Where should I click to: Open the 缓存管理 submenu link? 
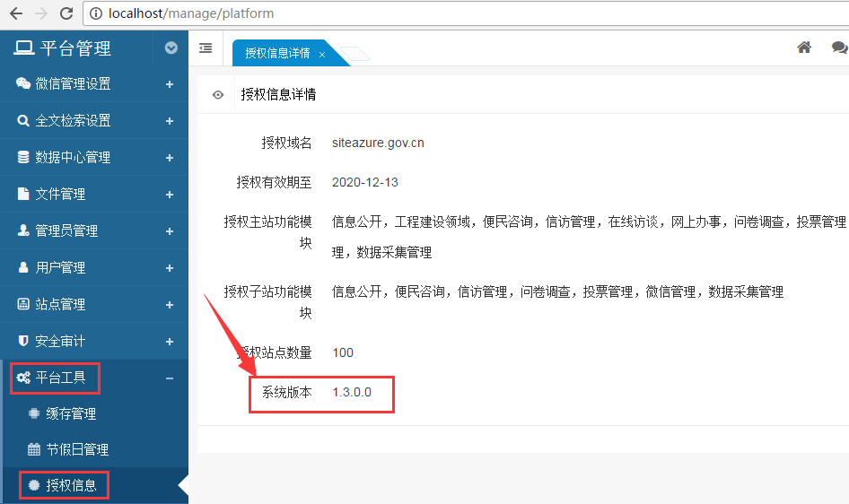point(71,414)
